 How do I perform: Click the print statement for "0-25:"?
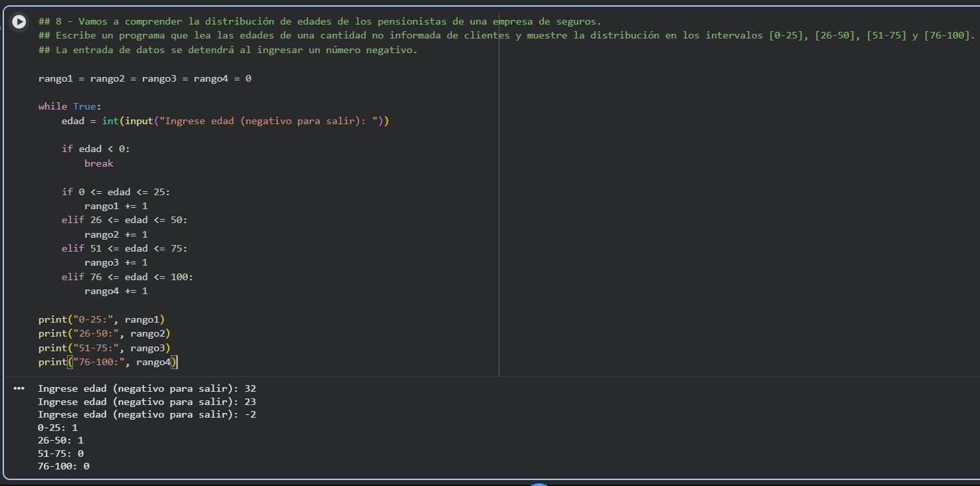pyautogui.click(x=101, y=319)
